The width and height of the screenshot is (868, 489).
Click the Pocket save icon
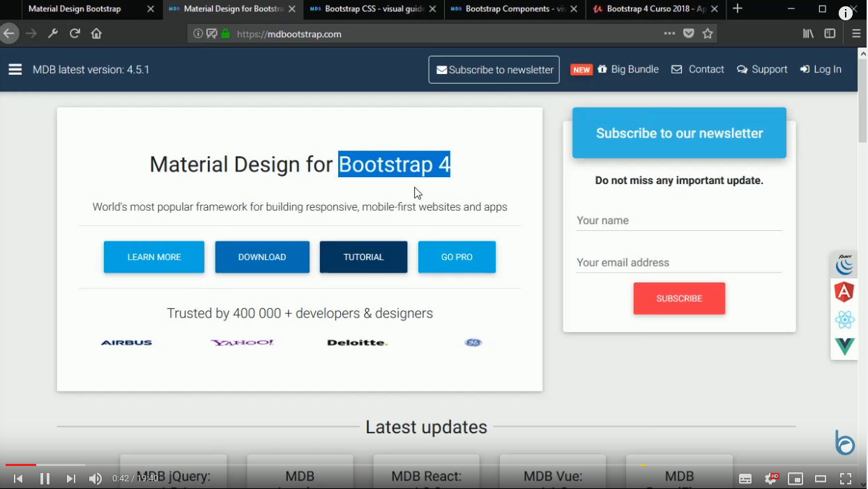[689, 33]
